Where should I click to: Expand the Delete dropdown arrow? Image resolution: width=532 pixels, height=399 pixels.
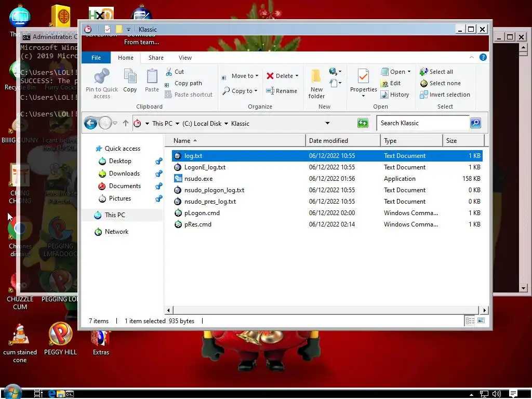[x=297, y=76]
